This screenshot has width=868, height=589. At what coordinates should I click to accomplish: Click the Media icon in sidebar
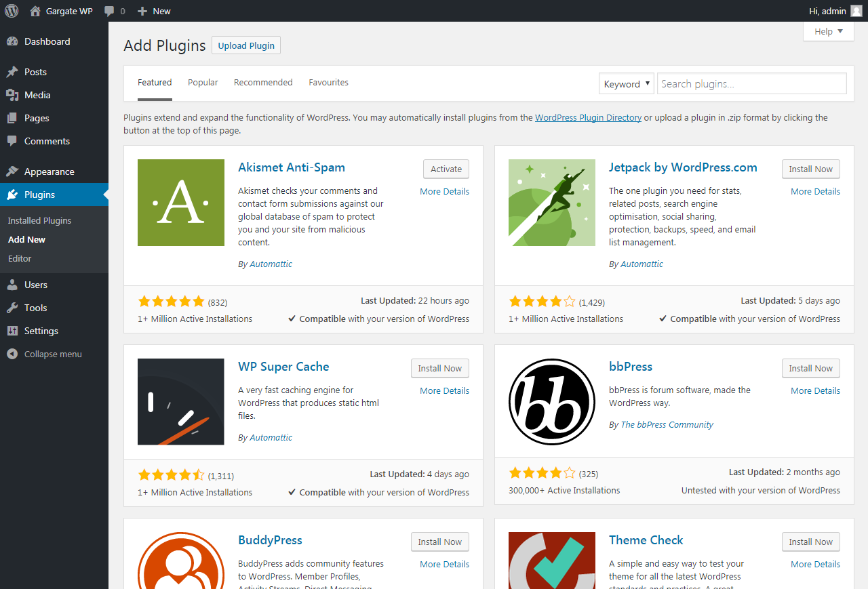(12, 95)
